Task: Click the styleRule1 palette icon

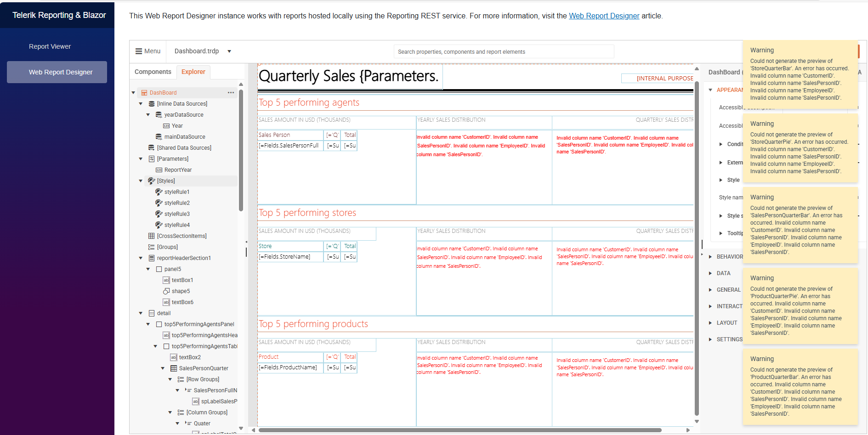Action: 159,192
